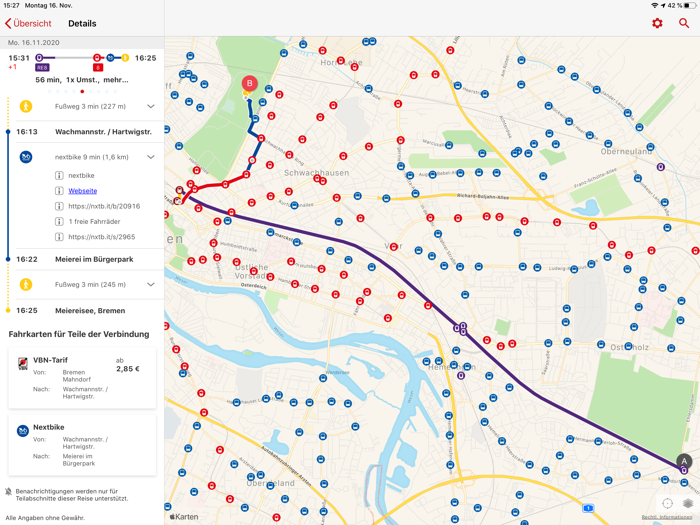Click Schwachhausen label on map
The image size is (700, 525).
point(317,173)
